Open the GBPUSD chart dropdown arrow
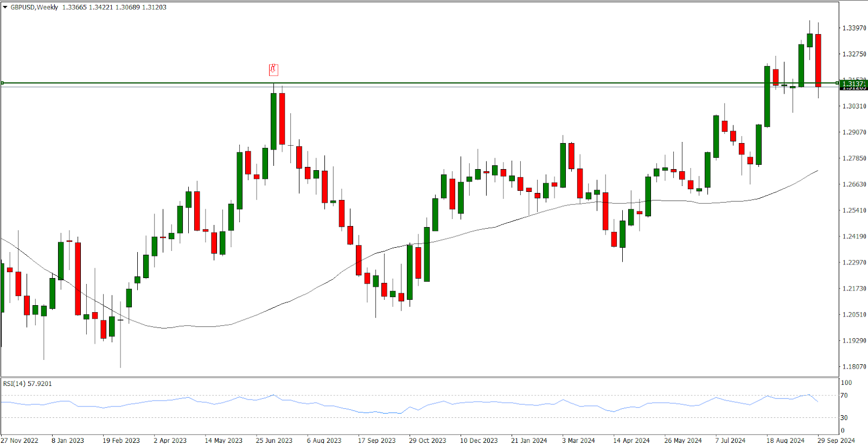The width and height of the screenshot is (868, 445). point(5,8)
